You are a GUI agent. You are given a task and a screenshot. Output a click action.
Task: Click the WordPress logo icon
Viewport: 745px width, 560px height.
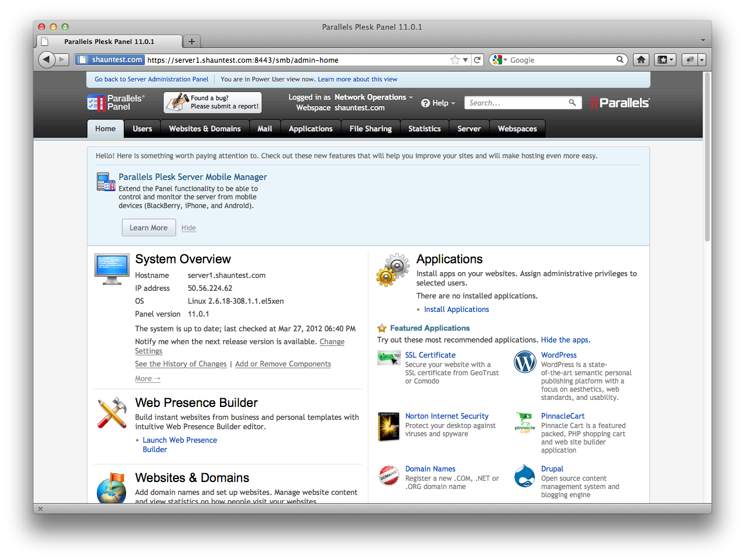[524, 362]
